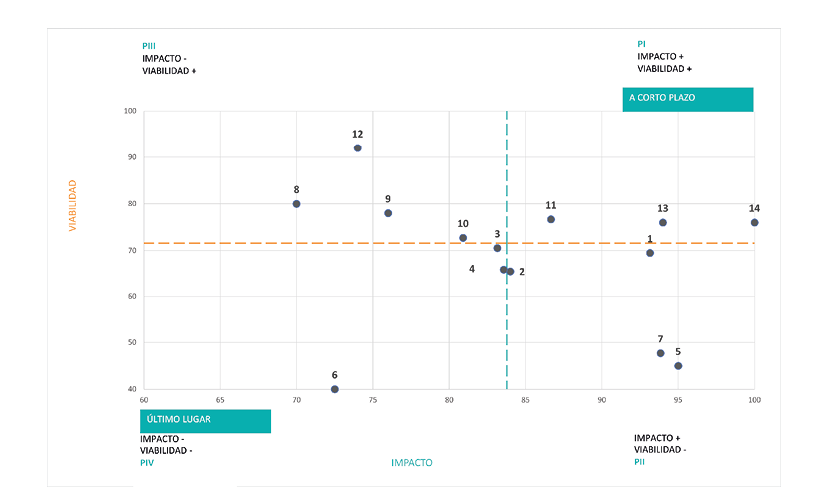The height and width of the screenshot is (489, 827).
Task: Click the PII quadrant label
Action: (640, 462)
